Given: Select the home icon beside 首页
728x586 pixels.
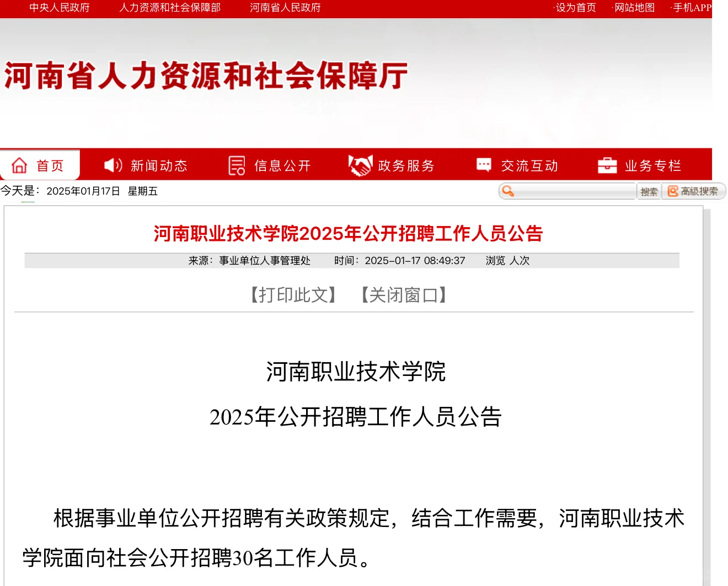Looking at the screenshot, I should tap(19, 165).
